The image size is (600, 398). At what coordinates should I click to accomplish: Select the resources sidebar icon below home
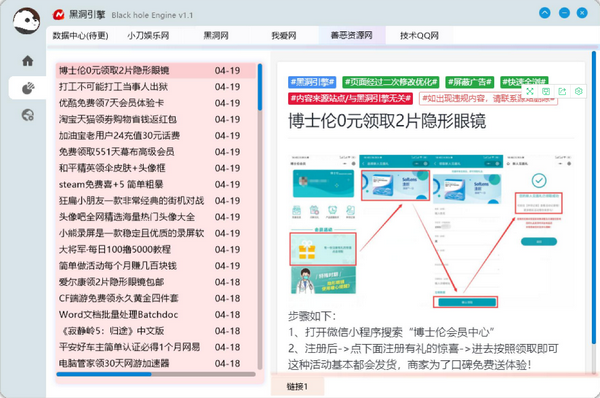[28, 88]
